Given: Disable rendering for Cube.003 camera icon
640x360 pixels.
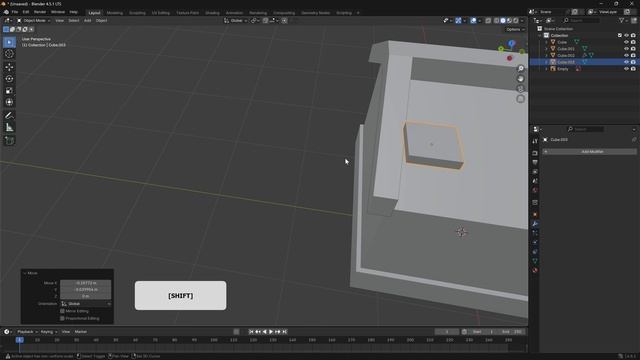Looking at the screenshot, I should coord(633,62).
